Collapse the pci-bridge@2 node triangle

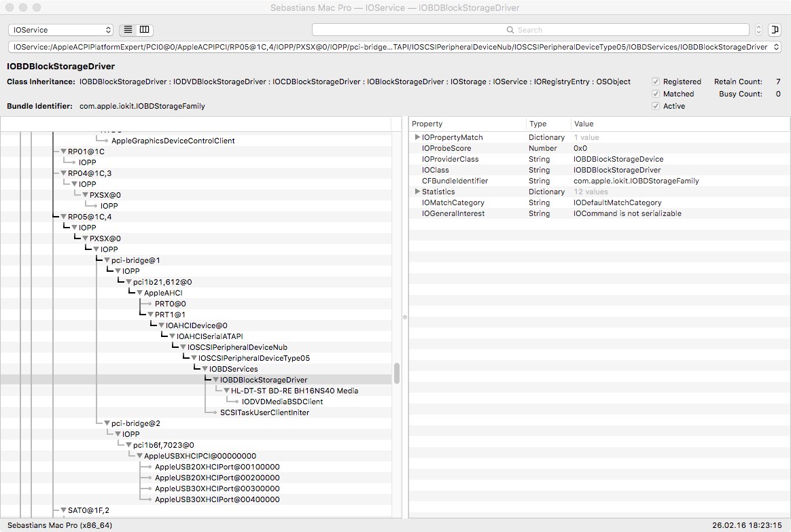[107, 423]
